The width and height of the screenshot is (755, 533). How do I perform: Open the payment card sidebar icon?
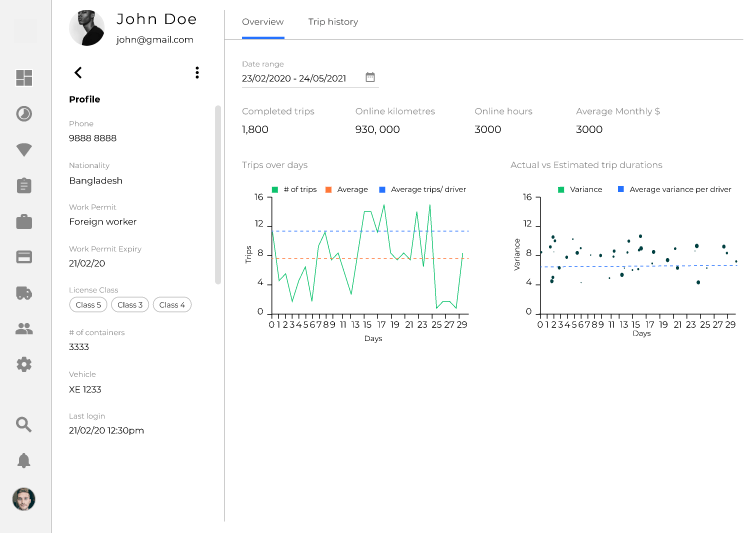pos(24,257)
